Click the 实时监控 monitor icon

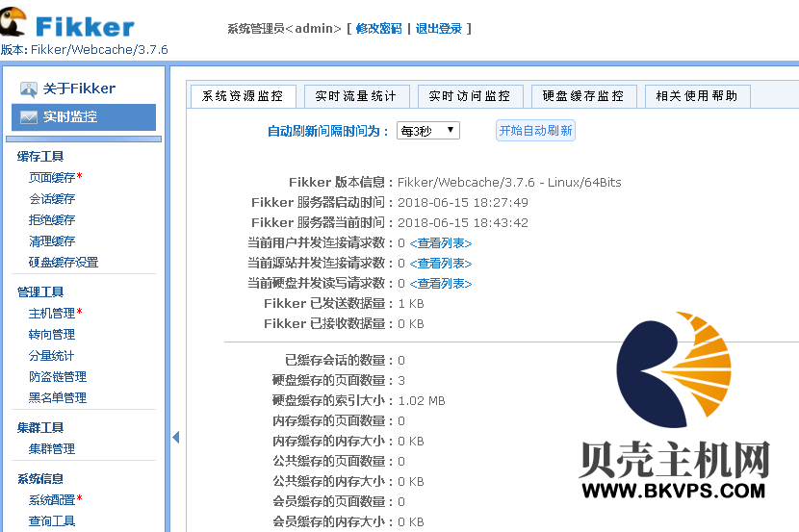28,117
